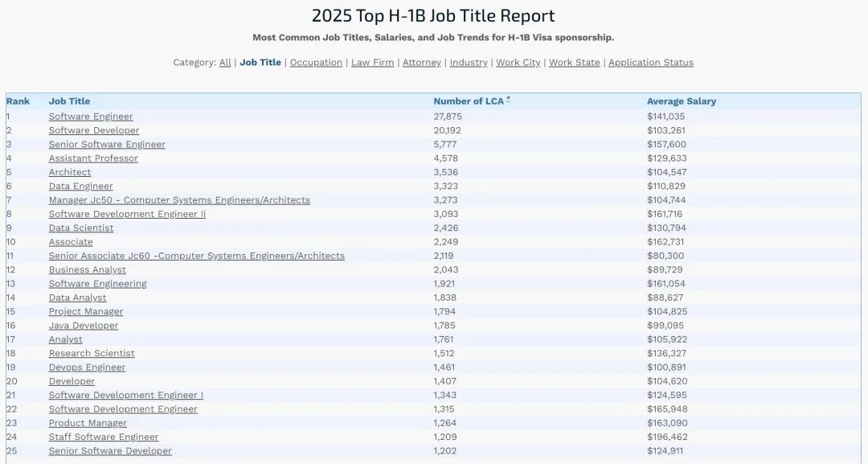Image resolution: width=868 pixels, height=464 pixels.
Task: Click the $163,090 salary value
Action: (x=668, y=423)
